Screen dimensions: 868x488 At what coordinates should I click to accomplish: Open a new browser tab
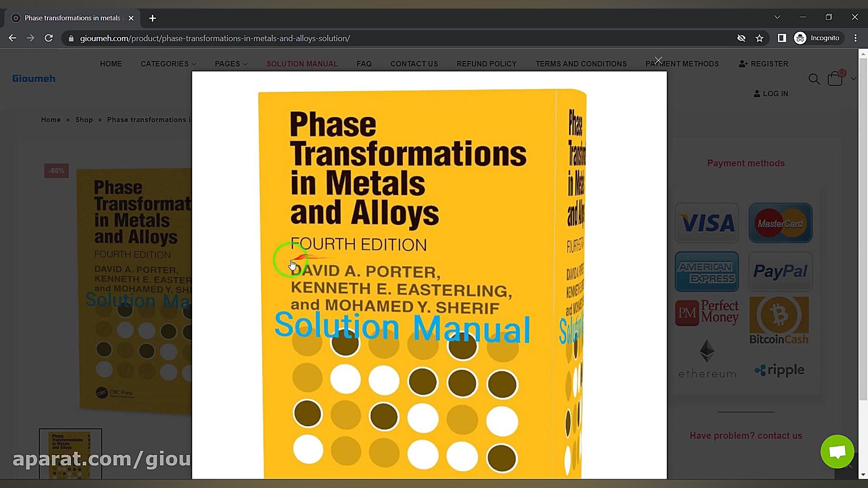(x=152, y=18)
